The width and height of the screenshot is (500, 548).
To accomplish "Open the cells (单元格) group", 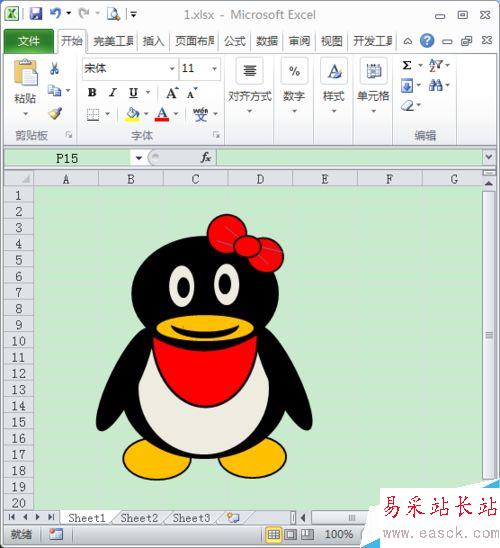I will click(373, 87).
